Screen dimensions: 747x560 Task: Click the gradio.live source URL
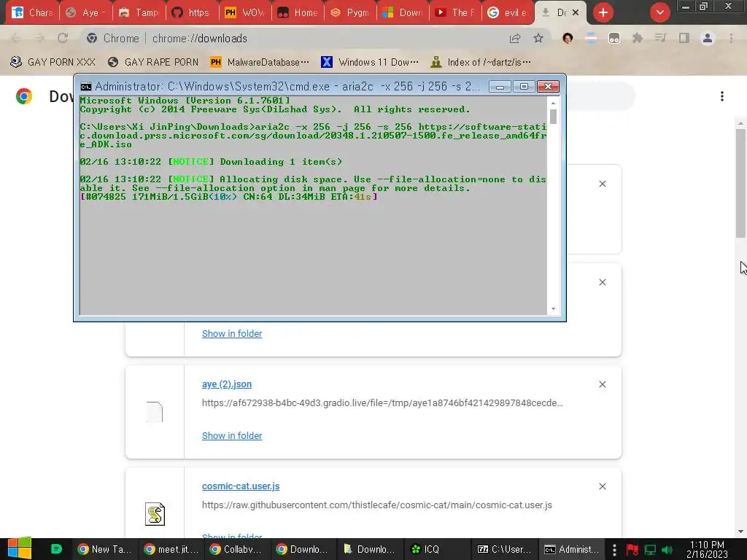(x=382, y=402)
